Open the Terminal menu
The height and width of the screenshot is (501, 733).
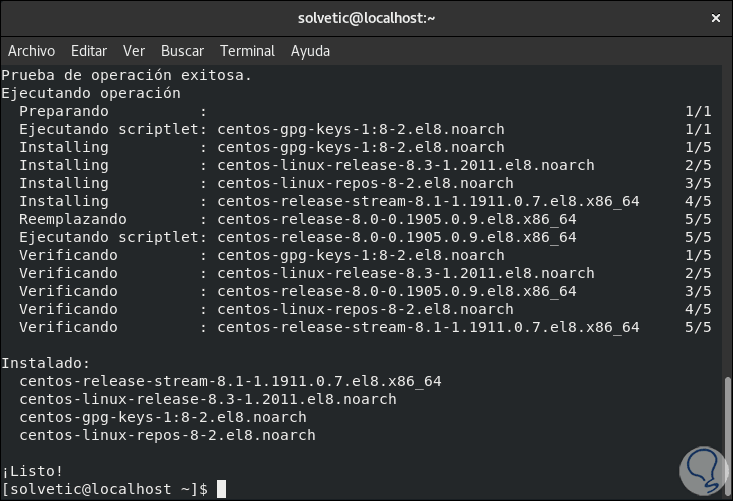click(x=247, y=51)
